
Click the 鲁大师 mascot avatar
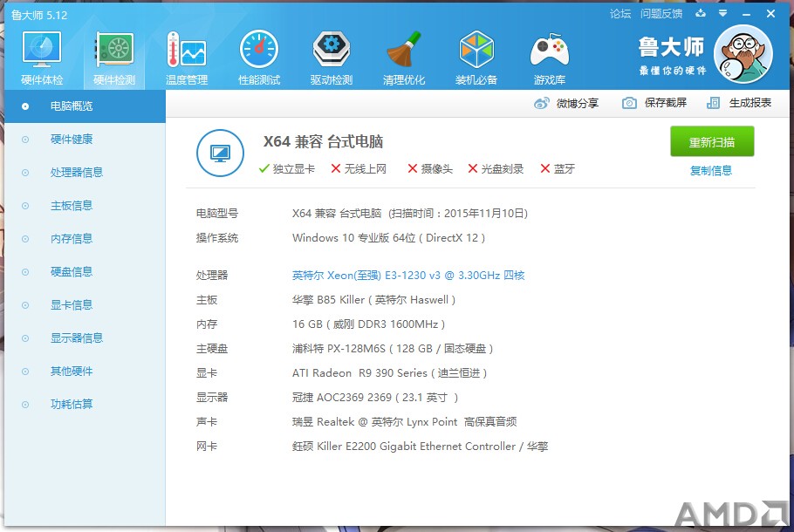click(x=743, y=54)
